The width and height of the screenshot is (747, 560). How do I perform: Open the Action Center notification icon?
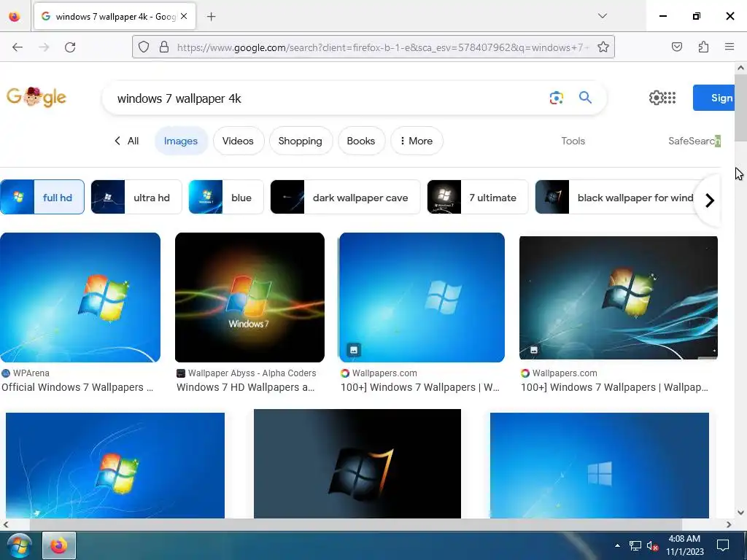[x=723, y=545]
